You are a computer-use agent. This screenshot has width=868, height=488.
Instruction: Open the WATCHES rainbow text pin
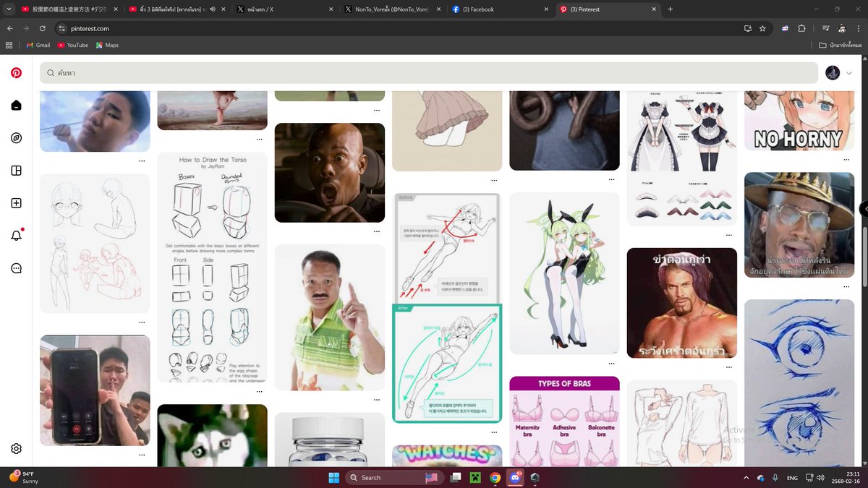[447, 455]
